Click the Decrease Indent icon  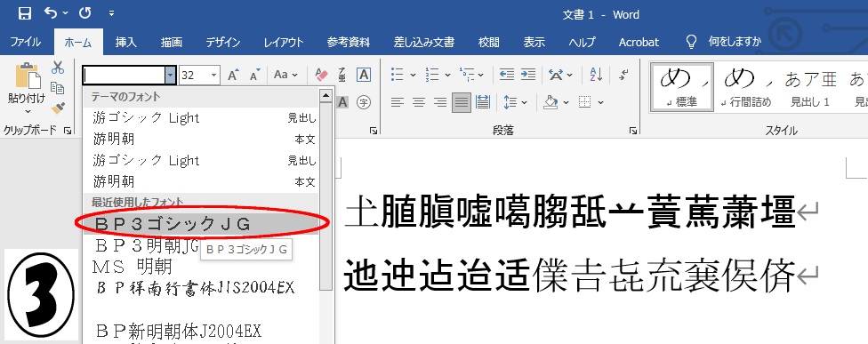(507, 74)
